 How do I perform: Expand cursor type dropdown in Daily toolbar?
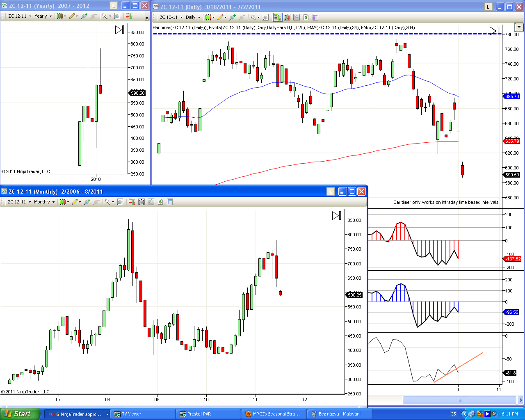(x=258, y=17)
